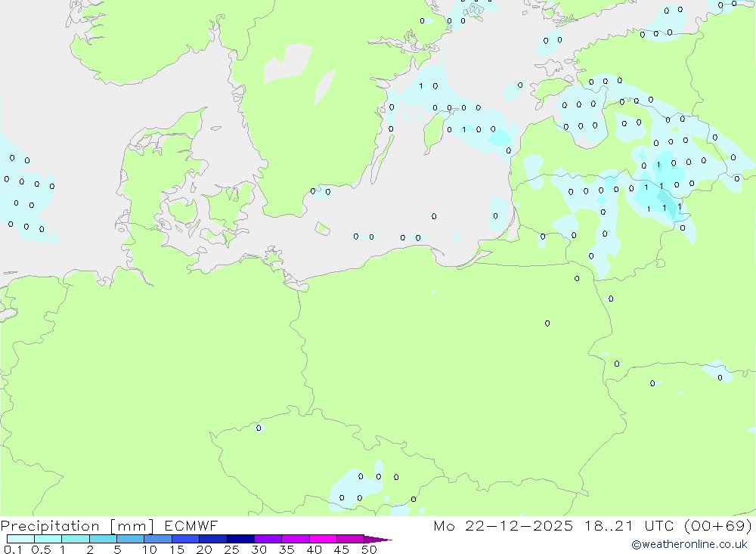Click the legend value "25"

(232, 549)
